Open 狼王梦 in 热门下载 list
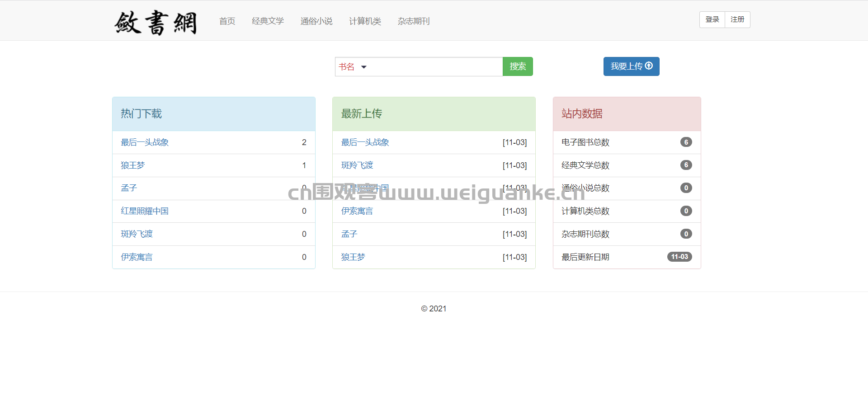Viewport: 868px width, 400px height. pos(132,165)
